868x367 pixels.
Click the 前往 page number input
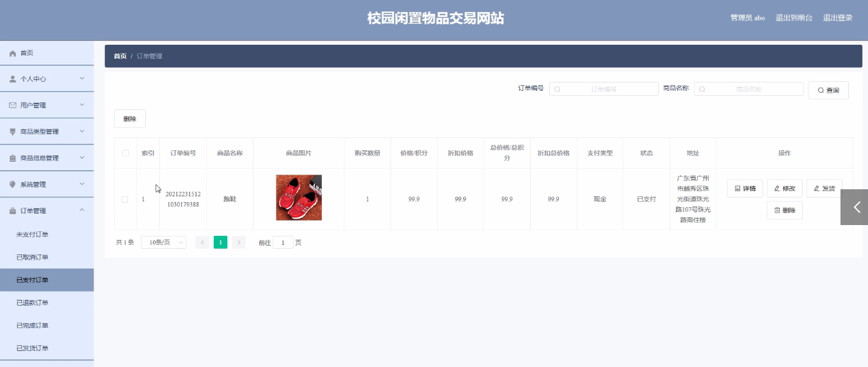pyautogui.click(x=283, y=243)
